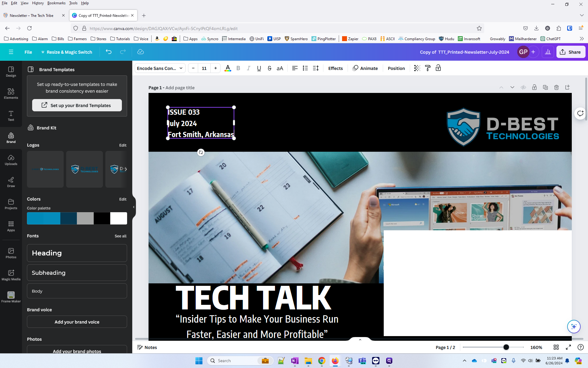588x368 pixels.
Task: Click Add your brand voice
Action: tap(77, 322)
